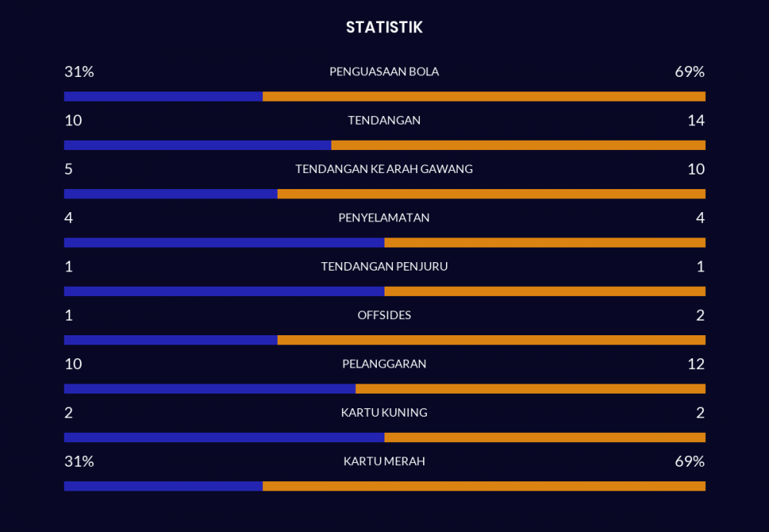Select the KARTU KUNING label
769x532 pixels.
[x=384, y=413]
